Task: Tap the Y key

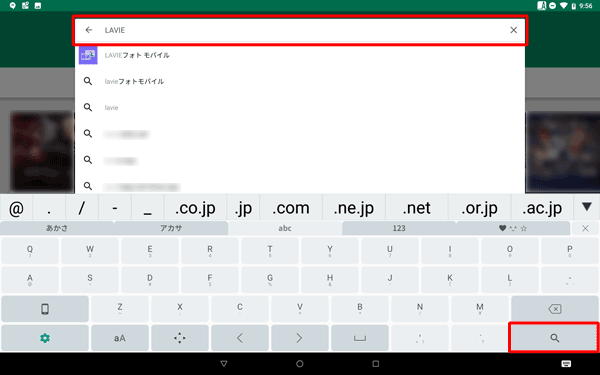Action: point(330,251)
